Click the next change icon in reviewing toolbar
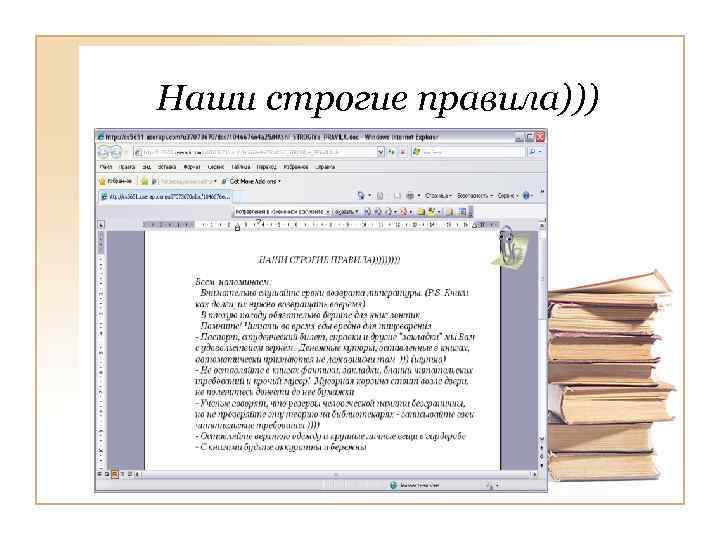 pos(377,212)
